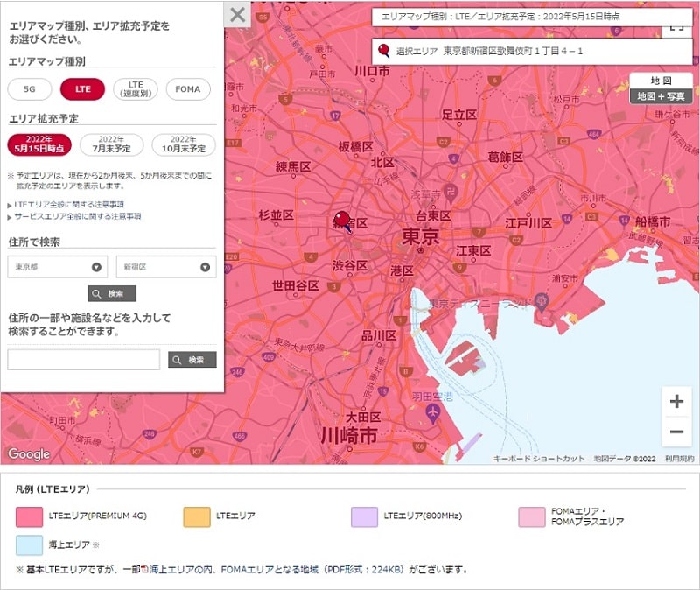Click the 世田谷区 label on map
The height and width of the screenshot is (590, 700).
click(x=296, y=286)
